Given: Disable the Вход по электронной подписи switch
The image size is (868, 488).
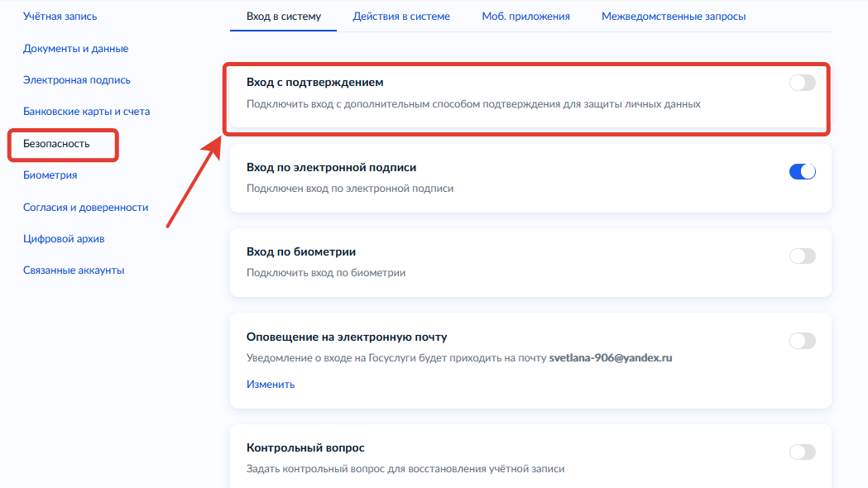Looking at the screenshot, I should click(x=802, y=172).
